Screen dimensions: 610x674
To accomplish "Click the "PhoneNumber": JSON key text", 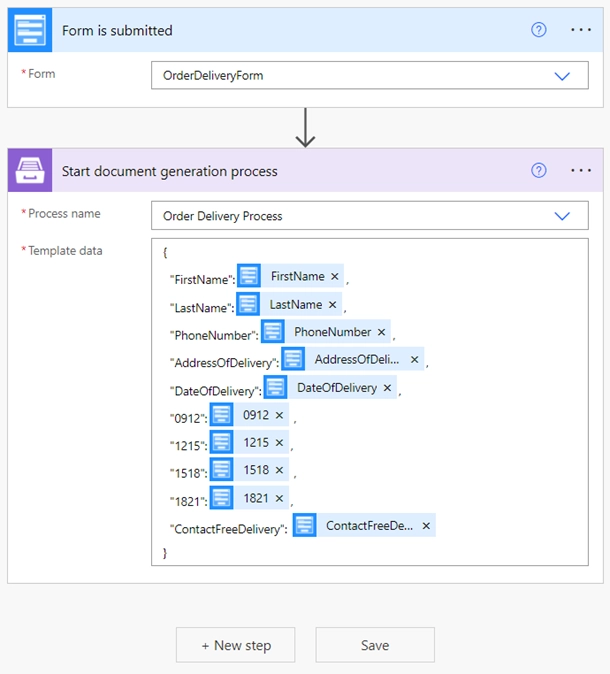I will tap(214, 335).
